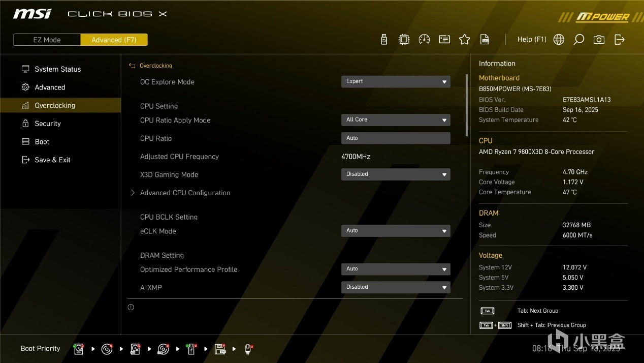Click Core Voltage 1.172 V value
This screenshot has height=363, width=644.
tap(573, 182)
